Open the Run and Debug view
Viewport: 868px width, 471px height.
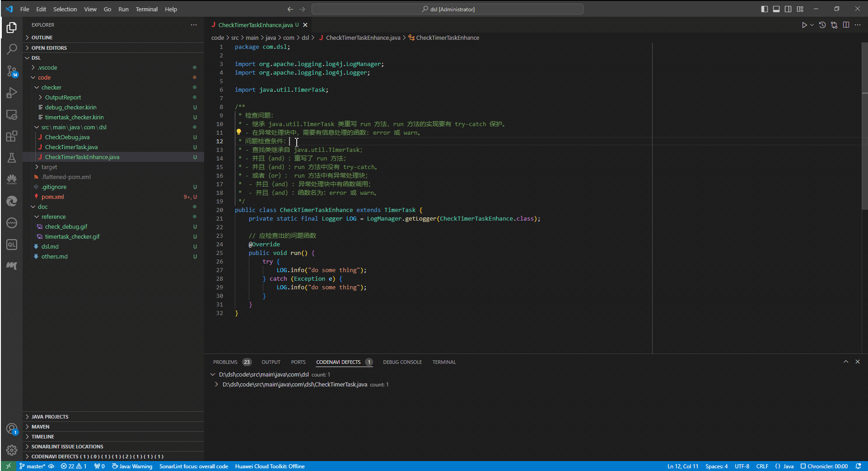coord(12,93)
